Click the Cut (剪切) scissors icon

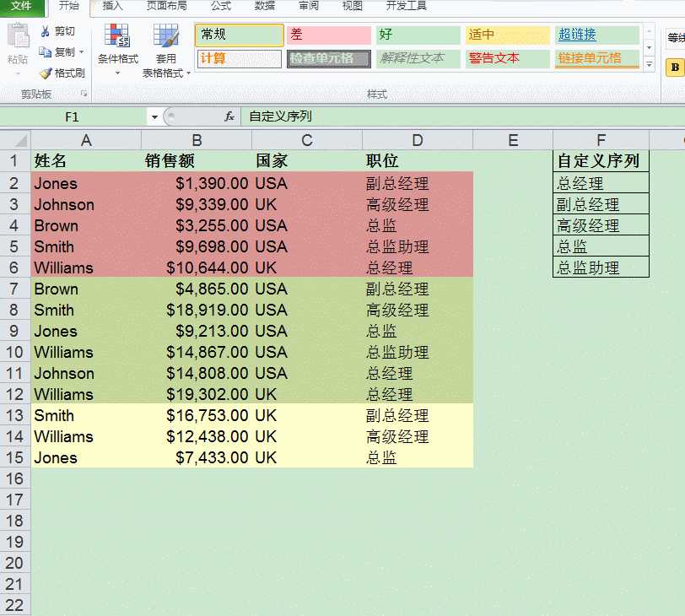46,31
